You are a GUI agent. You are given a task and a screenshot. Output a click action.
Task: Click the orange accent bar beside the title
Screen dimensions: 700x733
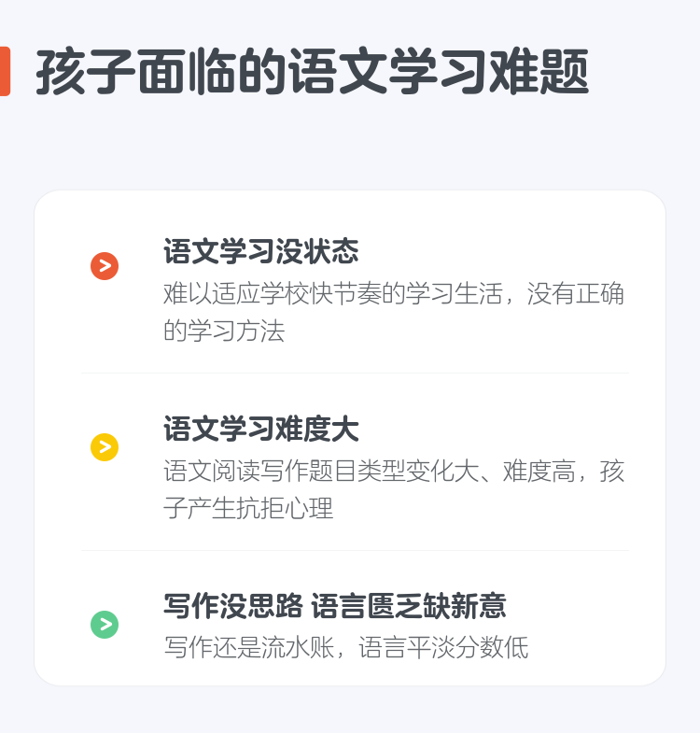5,71
